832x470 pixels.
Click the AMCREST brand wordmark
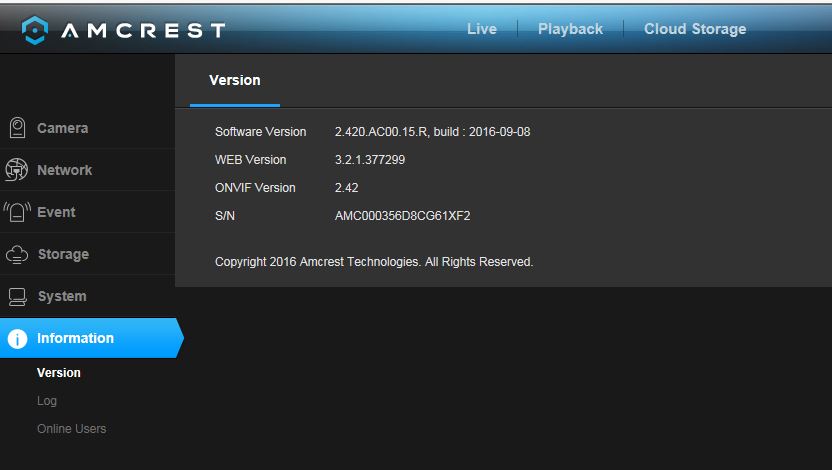[143, 30]
